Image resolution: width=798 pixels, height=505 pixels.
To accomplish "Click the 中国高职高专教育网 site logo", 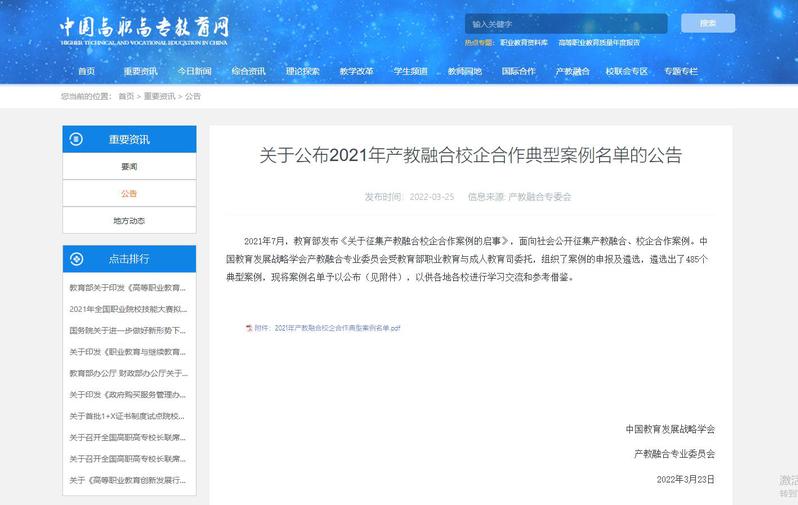I will [x=144, y=31].
